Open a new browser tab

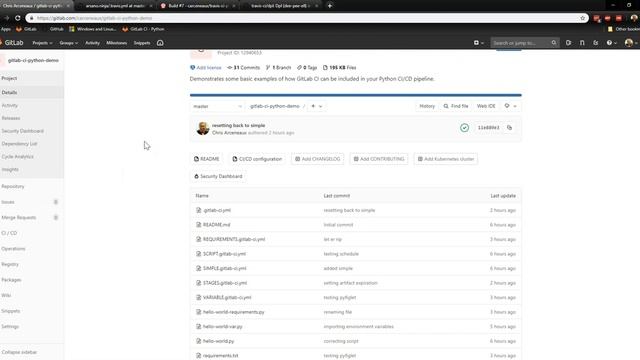[330, 6]
